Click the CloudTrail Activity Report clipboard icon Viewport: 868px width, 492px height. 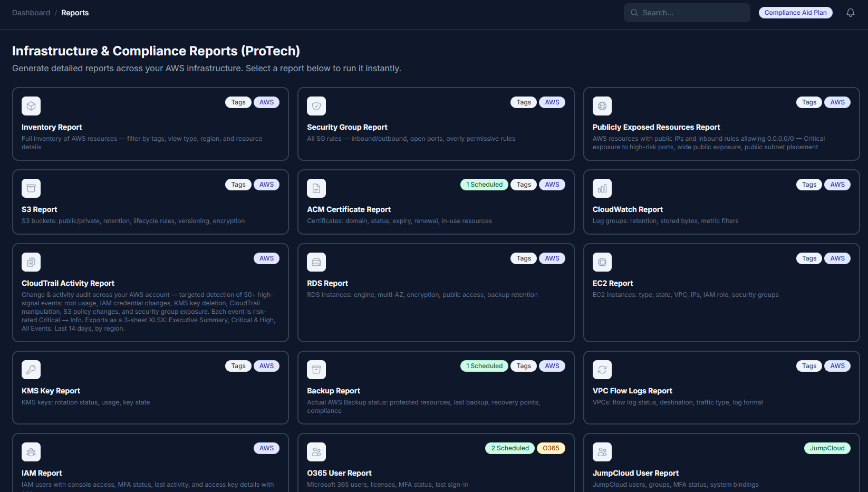click(x=31, y=262)
